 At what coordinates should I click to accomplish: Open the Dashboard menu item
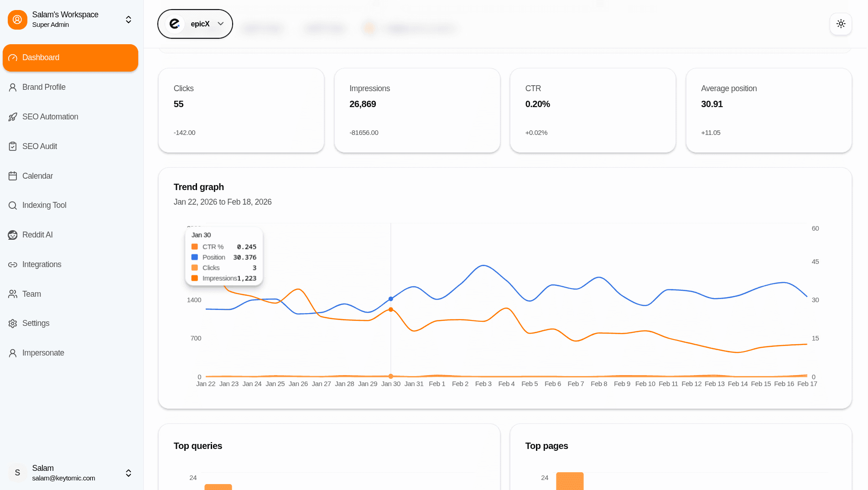pos(70,57)
